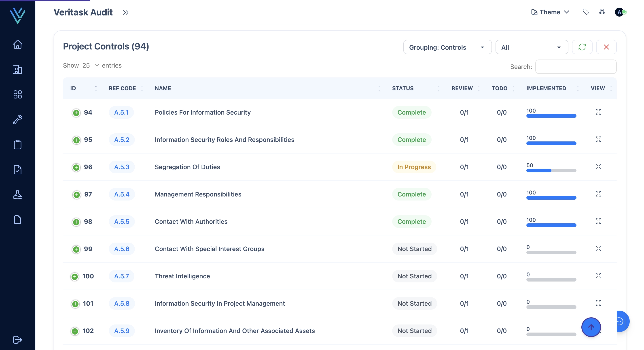
Task: Open the Home icon in the sidebar
Action: click(17, 44)
